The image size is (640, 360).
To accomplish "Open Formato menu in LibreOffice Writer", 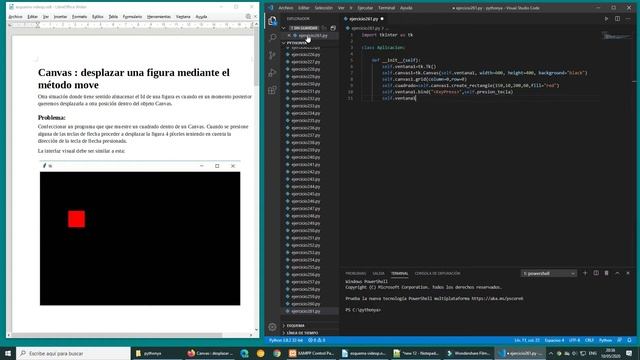I will click(80, 17).
